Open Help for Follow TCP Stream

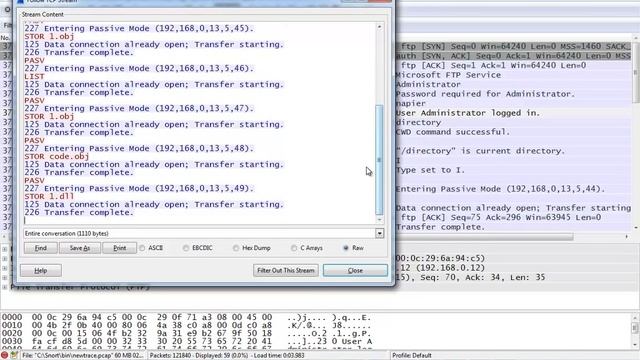click(x=41, y=270)
